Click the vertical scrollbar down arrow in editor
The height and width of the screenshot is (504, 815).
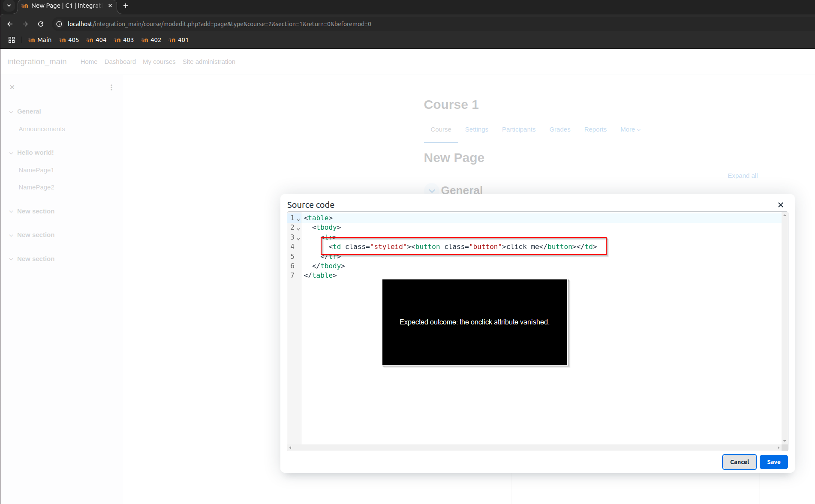[785, 441]
